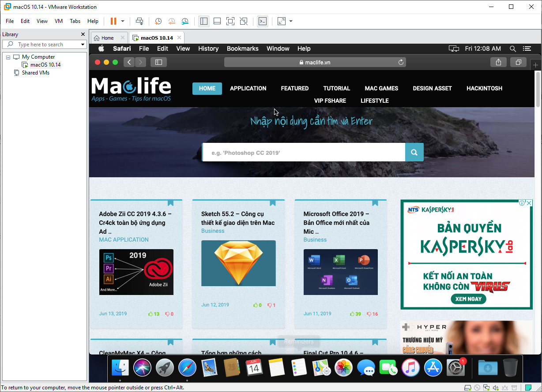Open the Library search dropdown arrow

click(x=82, y=44)
